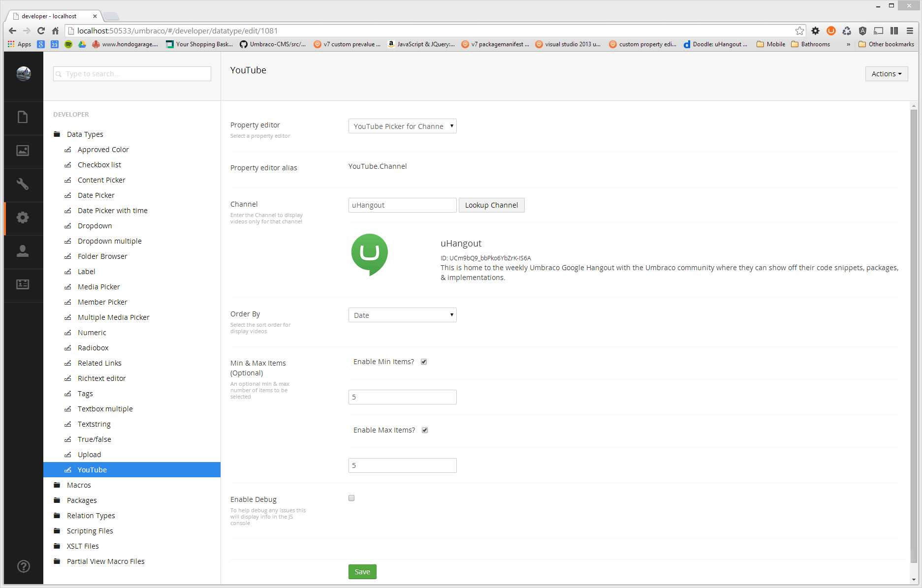Select Textbox multiple data type
The width and height of the screenshot is (922, 588).
pyautogui.click(x=105, y=409)
